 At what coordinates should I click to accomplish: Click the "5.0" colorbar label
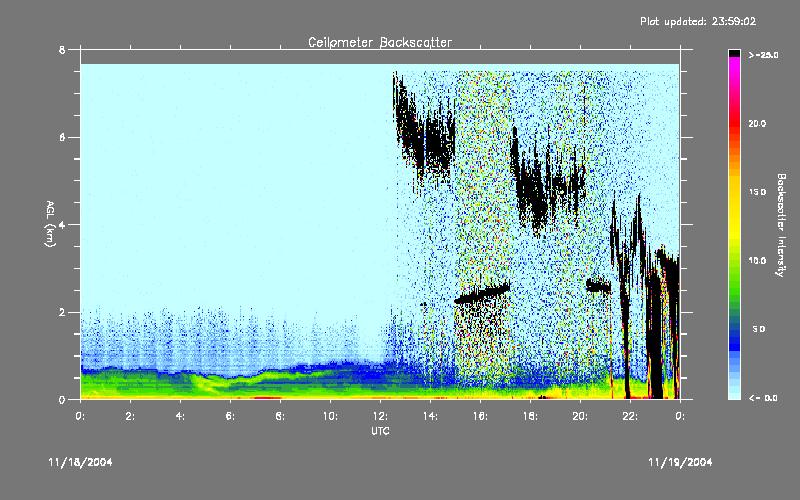pyautogui.click(x=759, y=329)
